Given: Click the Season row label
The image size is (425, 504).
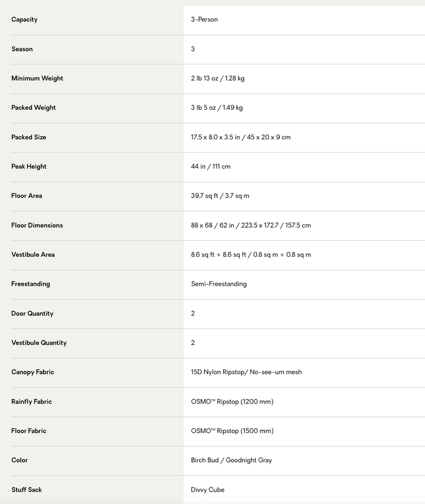Looking at the screenshot, I should pos(22,49).
